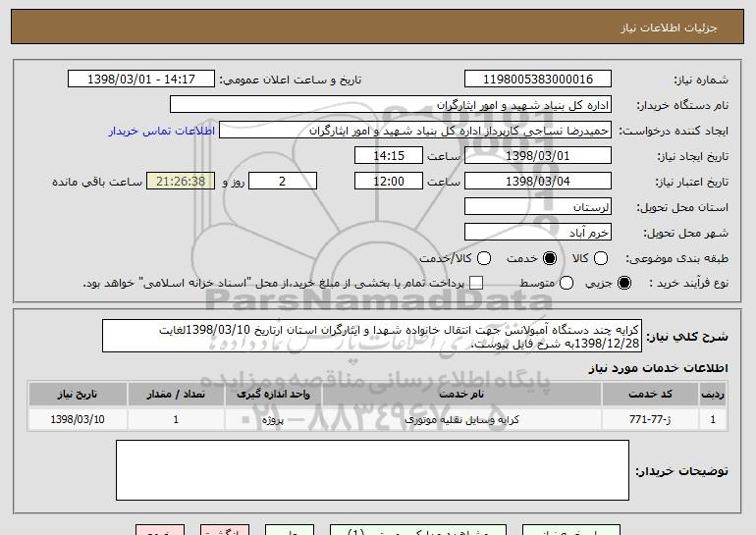Open buyer contact info link اطلاعات تماس خریدار

pyautogui.click(x=162, y=131)
